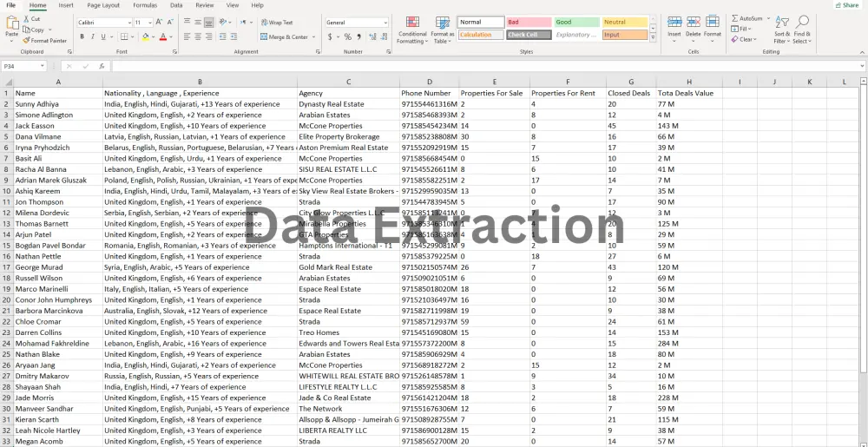Select column D header
The height and width of the screenshot is (447, 868).
point(429,82)
